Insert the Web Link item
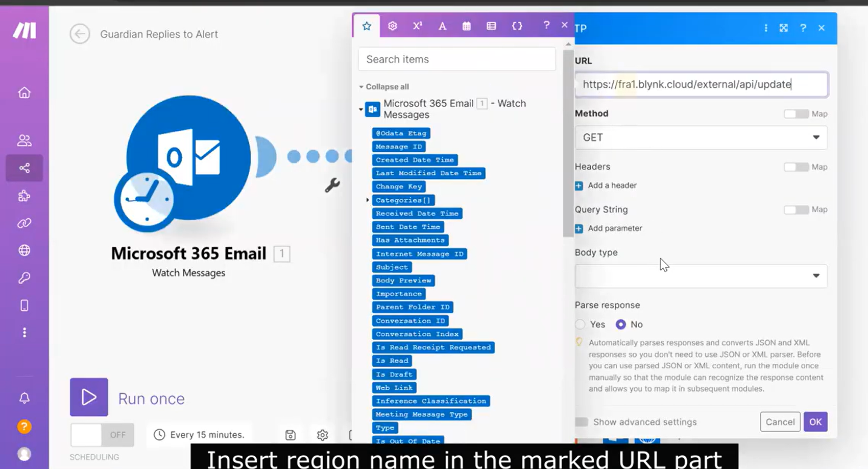Image resolution: width=868 pixels, height=469 pixels. click(394, 388)
